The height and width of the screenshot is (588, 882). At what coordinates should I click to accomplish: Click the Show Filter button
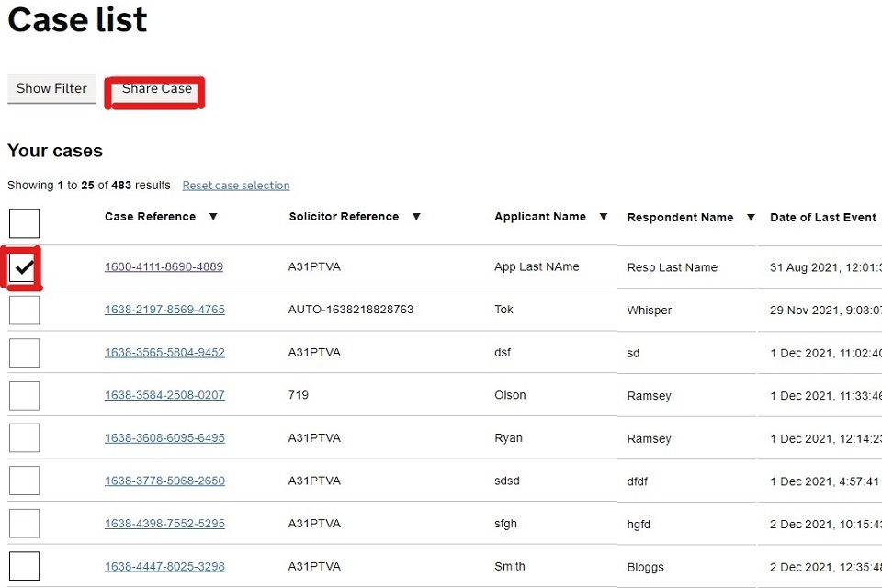51,88
